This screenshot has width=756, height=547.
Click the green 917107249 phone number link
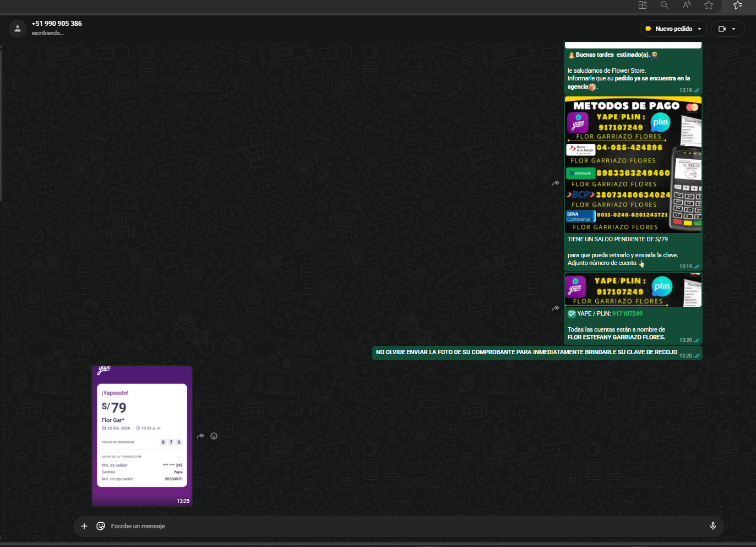pos(627,313)
